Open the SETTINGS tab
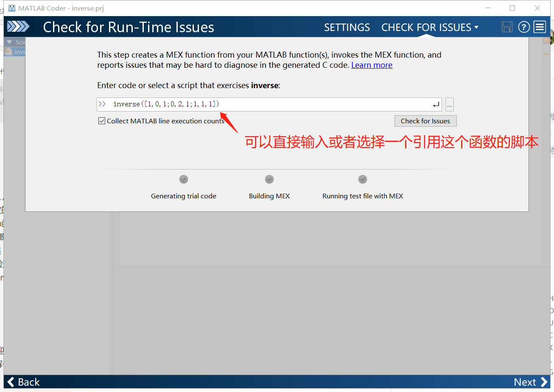This screenshot has width=554, height=392. click(x=347, y=27)
